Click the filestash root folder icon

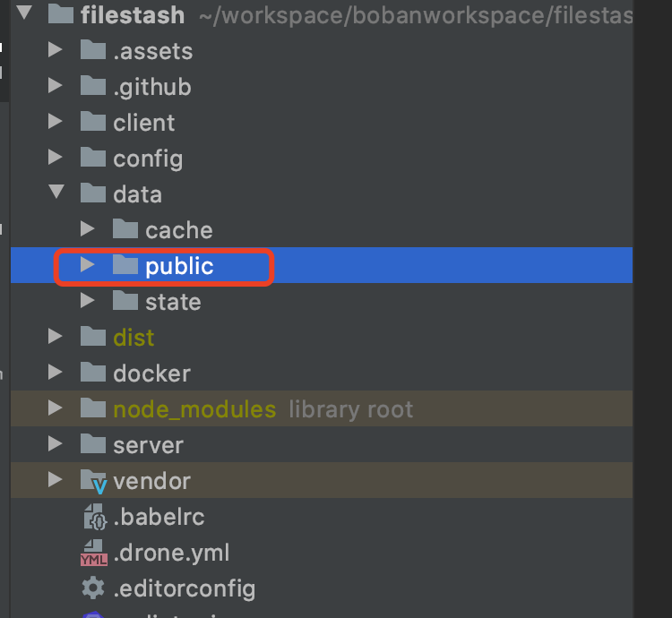(60, 14)
